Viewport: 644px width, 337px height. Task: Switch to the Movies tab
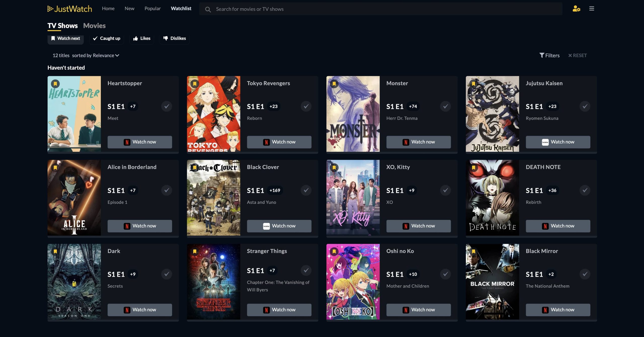(x=94, y=26)
